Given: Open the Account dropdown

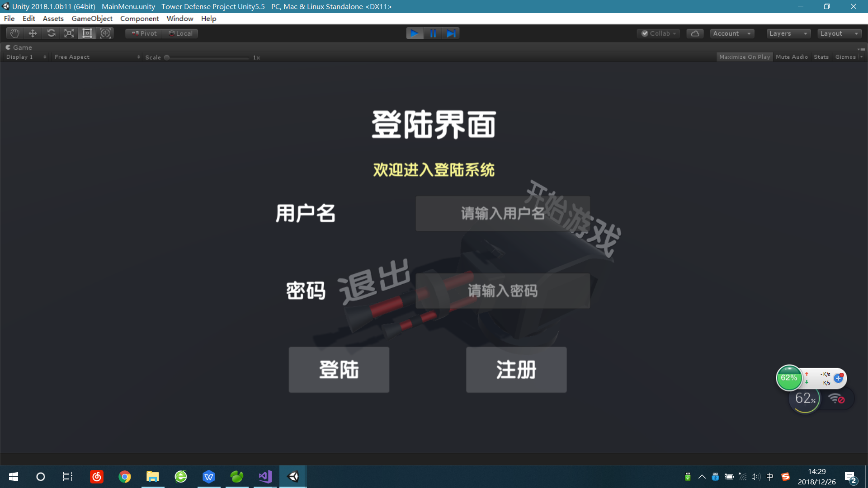Looking at the screenshot, I should pos(731,33).
